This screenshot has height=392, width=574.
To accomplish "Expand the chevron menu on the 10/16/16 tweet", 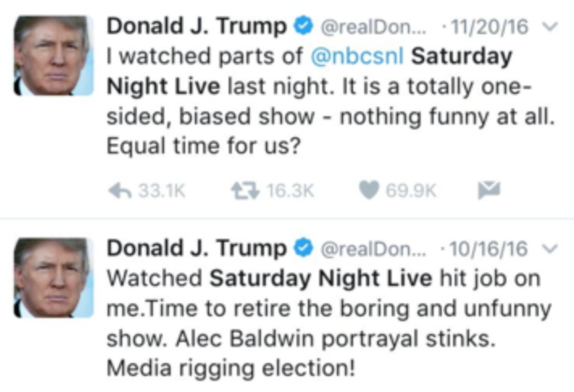I will click(x=549, y=249).
